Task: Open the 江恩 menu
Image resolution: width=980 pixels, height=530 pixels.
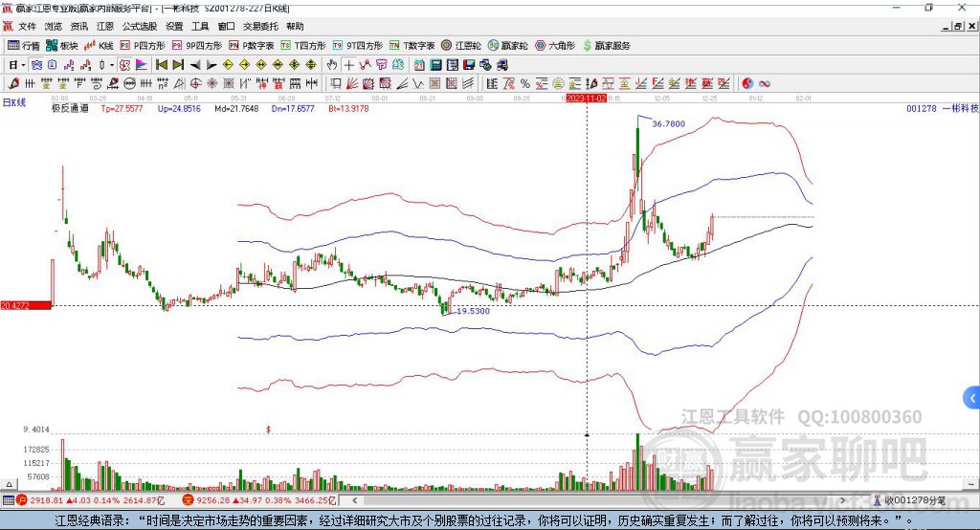Action: (105, 26)
